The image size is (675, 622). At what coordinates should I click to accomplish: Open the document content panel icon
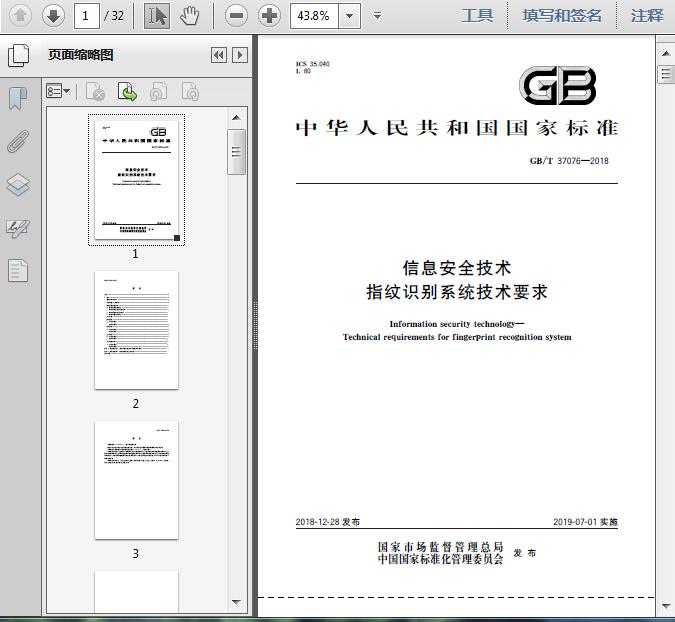[x=18, y=271]
